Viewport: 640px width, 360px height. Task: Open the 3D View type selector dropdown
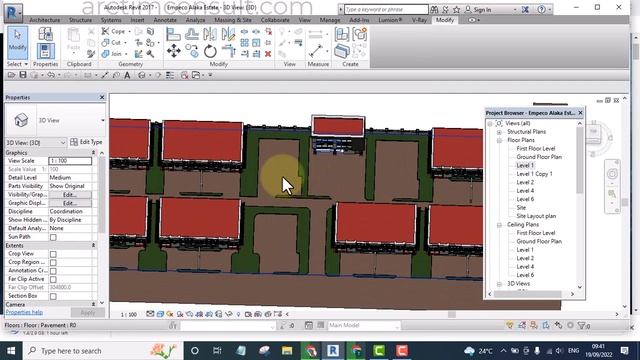(102, 120)
